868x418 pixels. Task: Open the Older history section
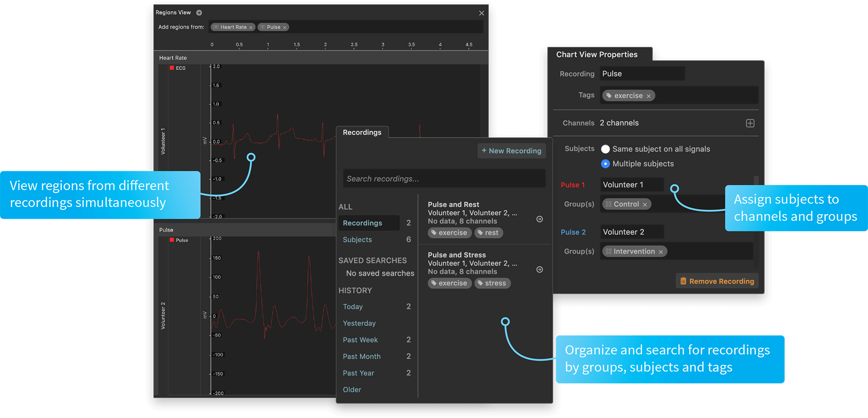click(x=352, y=389)
